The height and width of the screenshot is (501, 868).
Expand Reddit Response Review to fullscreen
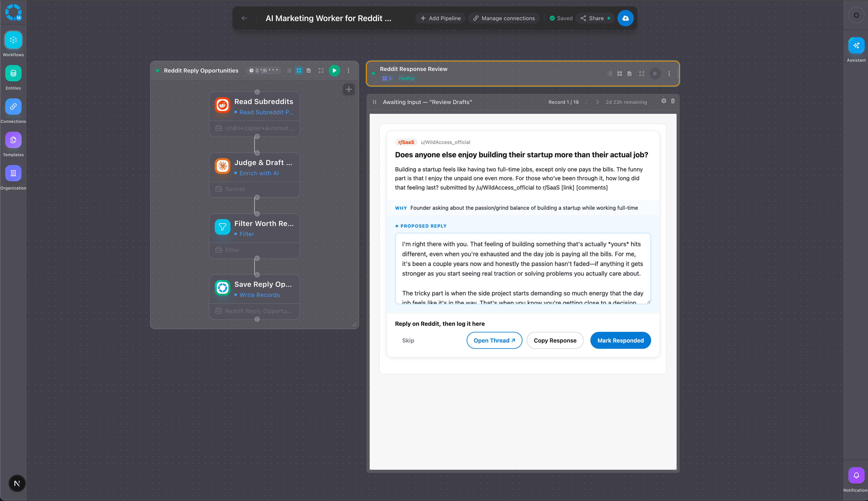coord(641,74)
